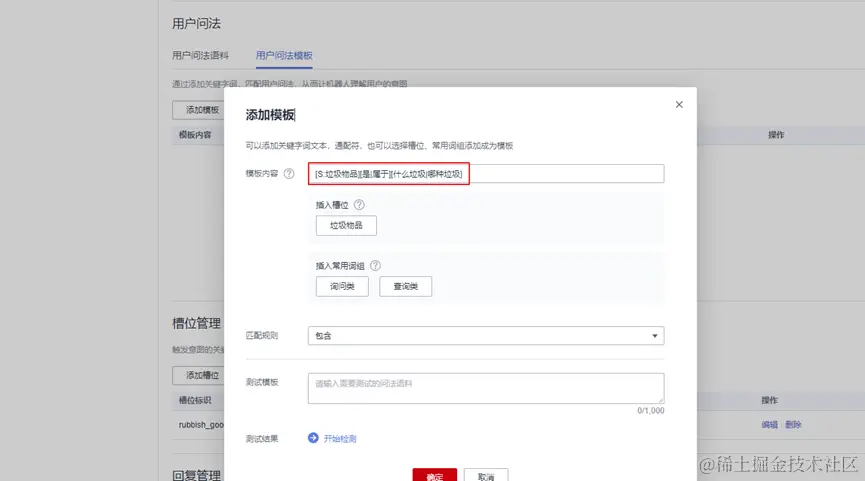Click in the 模板内容 input field
Viewport: 865px width, 481px height.
click(x=486, y=174)
